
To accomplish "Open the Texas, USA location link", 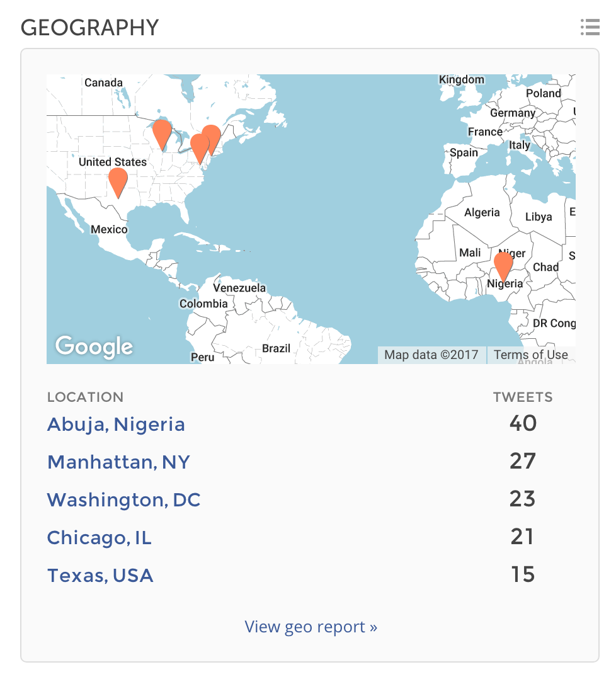I will [x=100, y=575].
